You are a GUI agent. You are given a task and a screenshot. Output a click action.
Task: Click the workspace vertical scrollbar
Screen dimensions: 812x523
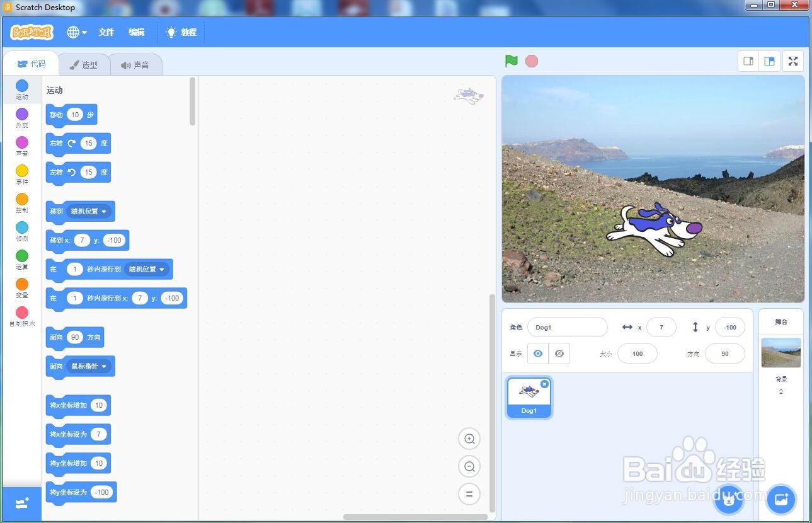tap(493, 403)
